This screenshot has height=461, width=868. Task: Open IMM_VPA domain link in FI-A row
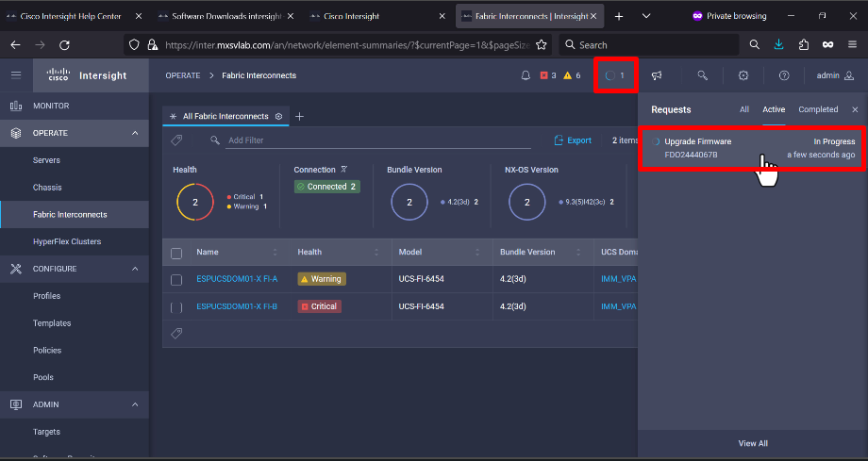coord(619,279)
